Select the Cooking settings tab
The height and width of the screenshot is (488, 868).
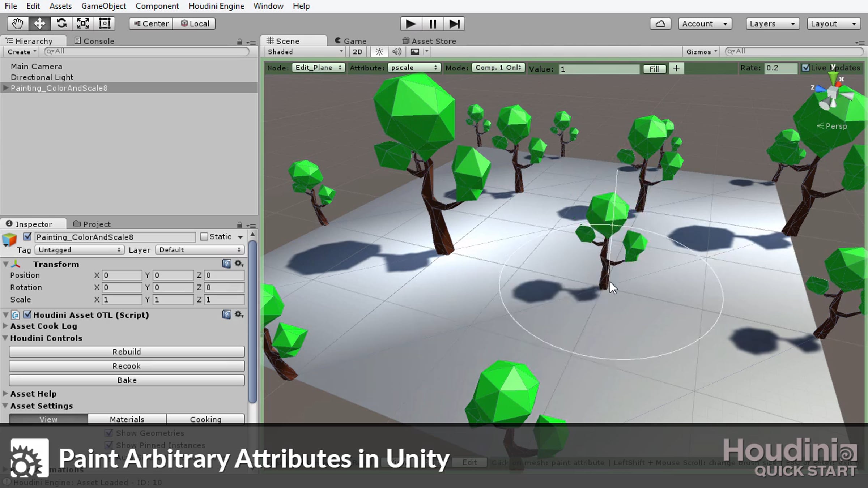pyautogui.click(x=206, y=419)
